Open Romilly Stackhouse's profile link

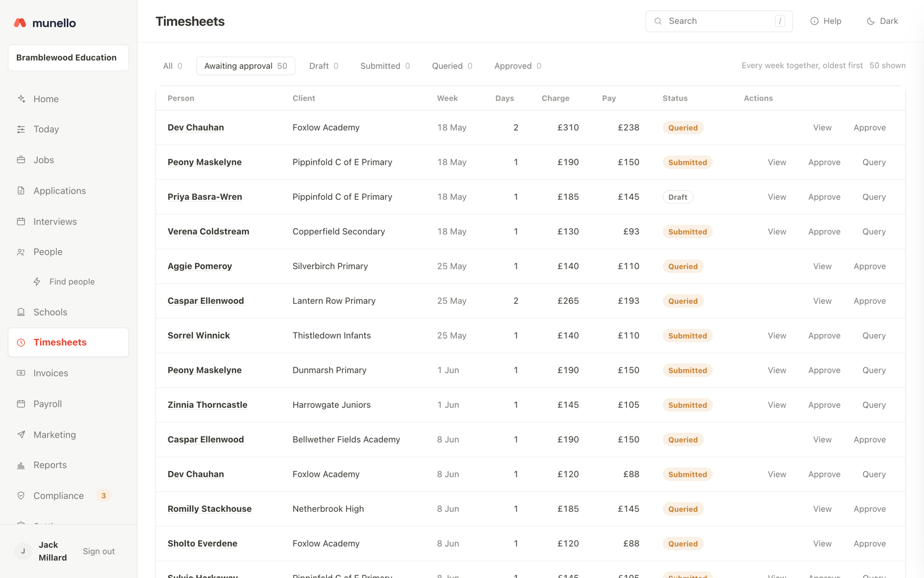[x=209, y=509]
